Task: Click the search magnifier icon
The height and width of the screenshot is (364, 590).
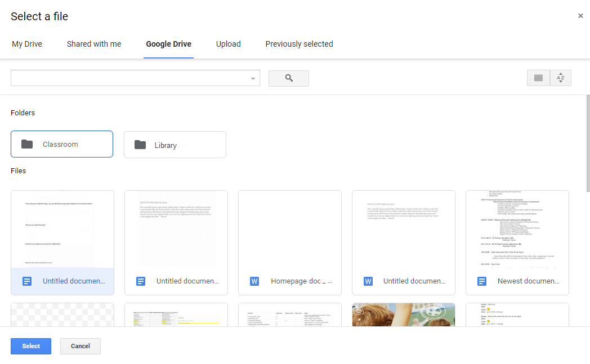Action: pos(288,78)
